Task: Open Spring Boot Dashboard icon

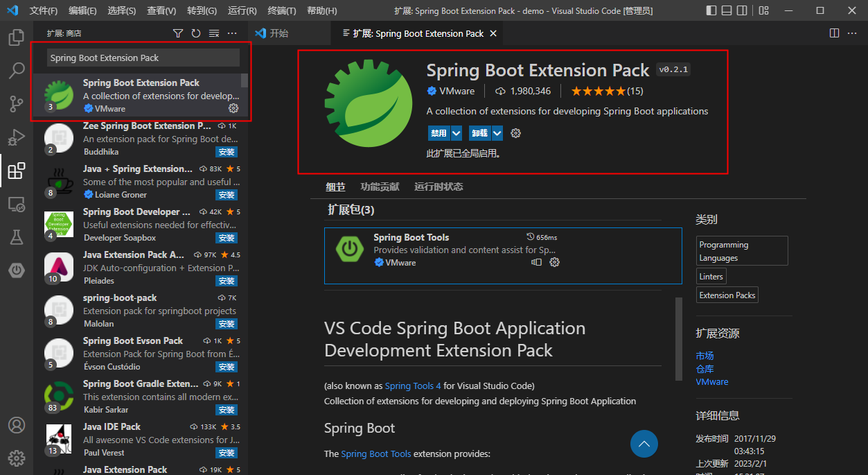Action: [17, 270]
